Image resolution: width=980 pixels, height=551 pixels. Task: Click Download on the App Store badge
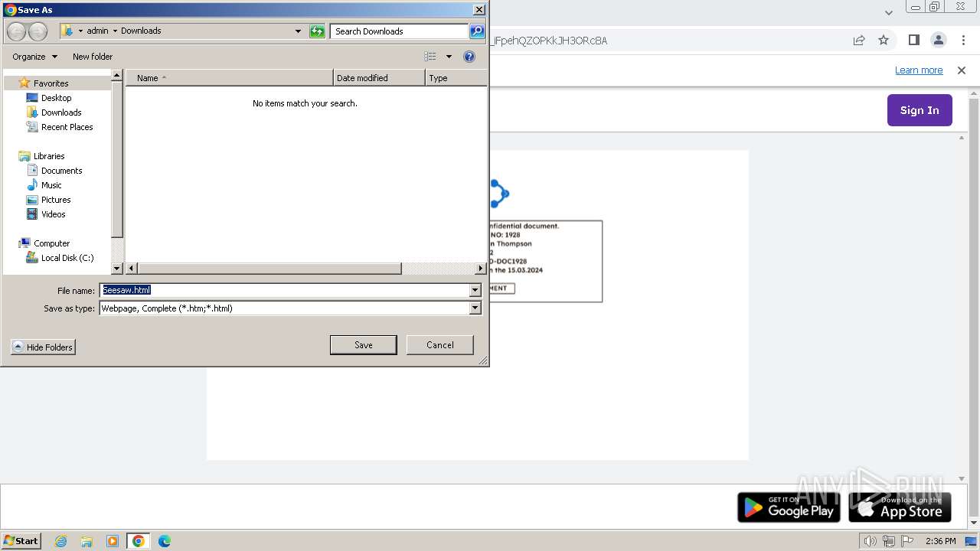[900, 507]
